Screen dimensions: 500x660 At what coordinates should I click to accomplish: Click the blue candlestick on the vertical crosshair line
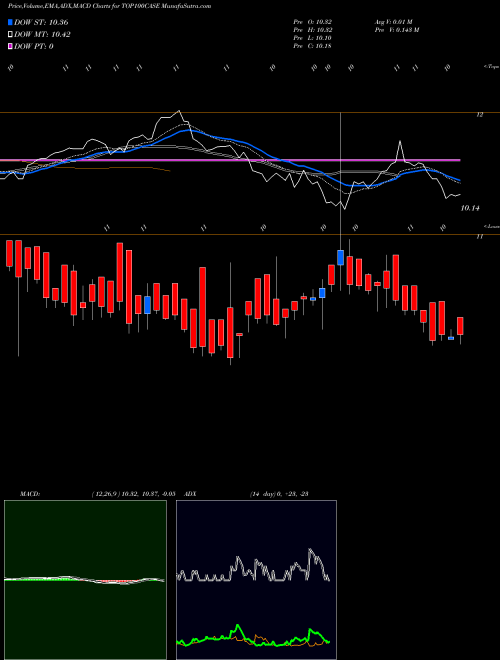[x=340, y=257]
